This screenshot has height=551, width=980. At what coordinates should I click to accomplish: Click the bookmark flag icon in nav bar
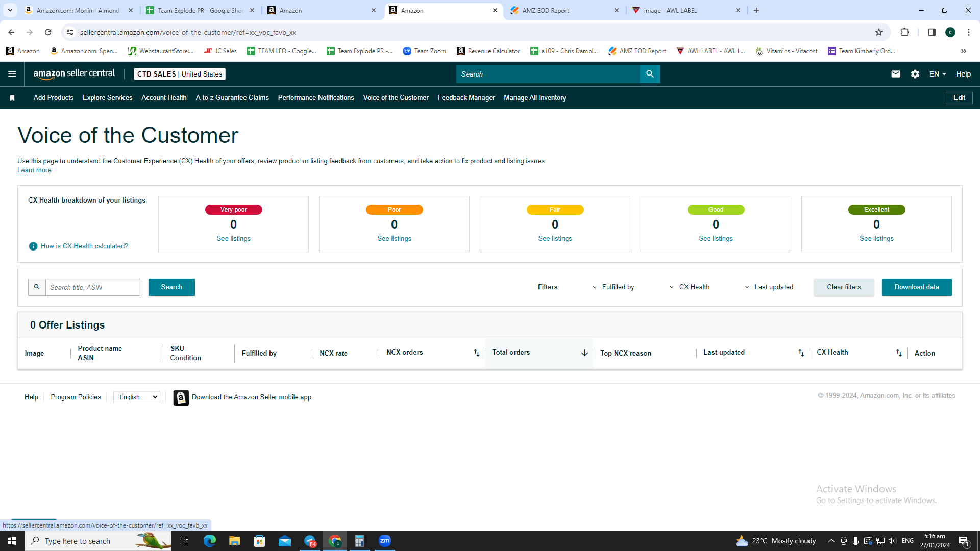point(12,98)
